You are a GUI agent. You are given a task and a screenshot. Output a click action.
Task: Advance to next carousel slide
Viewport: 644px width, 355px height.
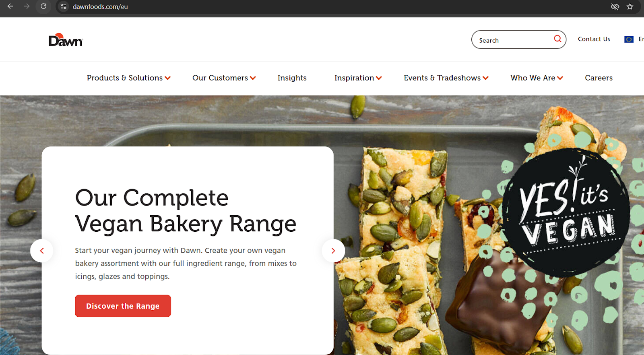pyautogui.click(x=333, y=251)
